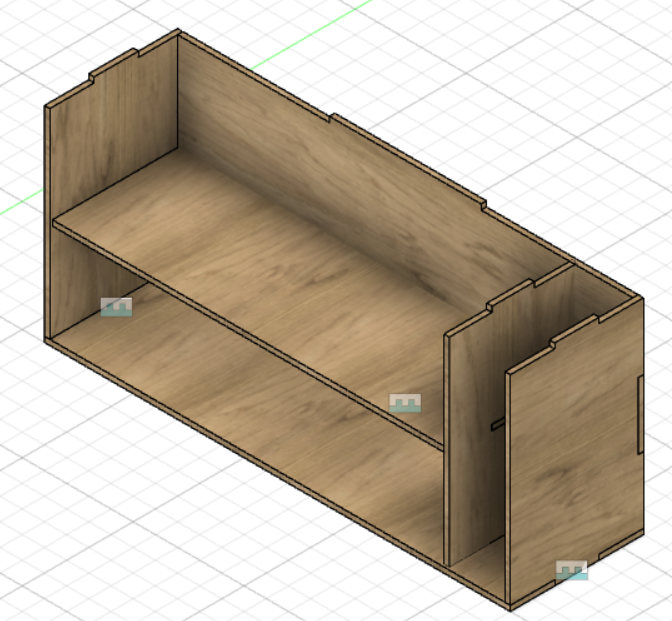672x621 pixels.
Task: Select the narrow slot on right end panel edge
Action: point(640,414)
